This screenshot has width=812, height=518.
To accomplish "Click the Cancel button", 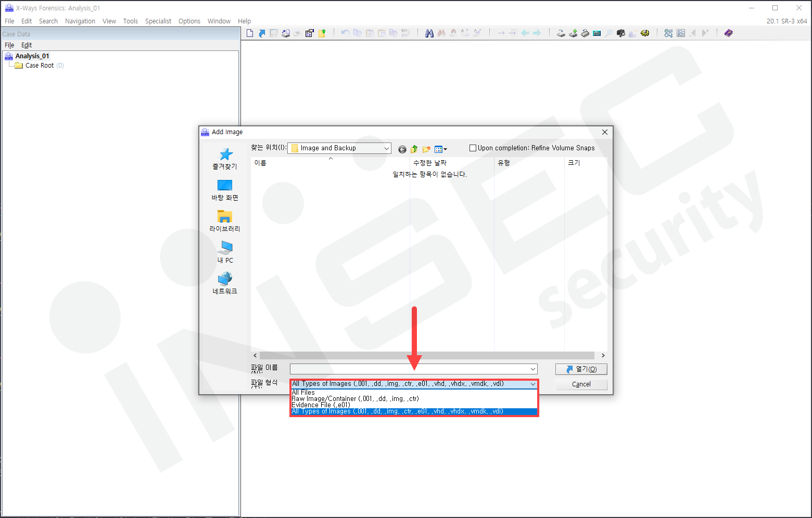I will pos(581,384).
